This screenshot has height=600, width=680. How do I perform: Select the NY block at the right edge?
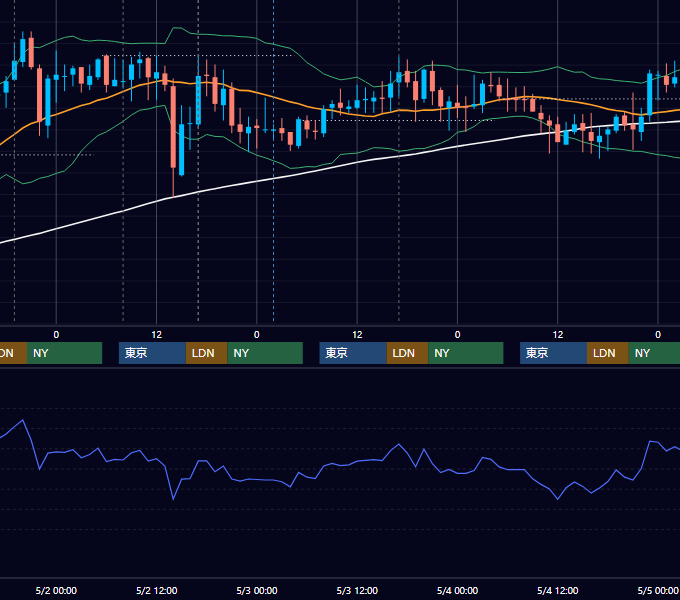654,353
